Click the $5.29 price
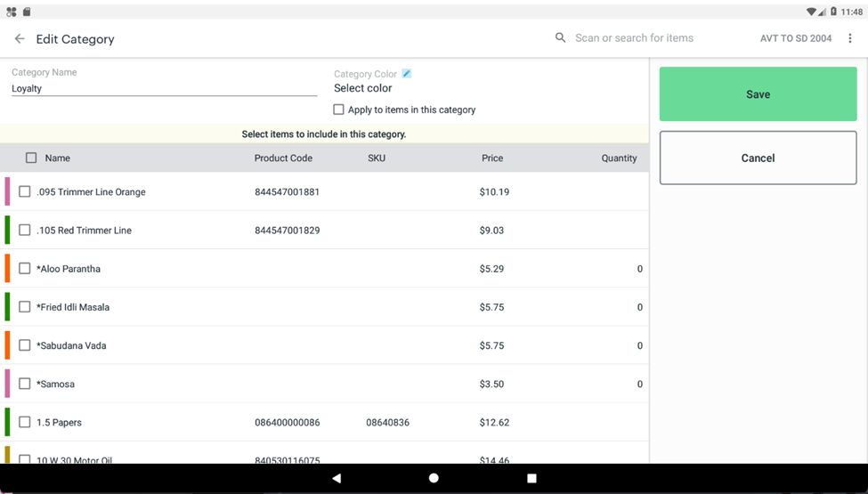Screen dimensions: 868x494 (x=491, y=269)
